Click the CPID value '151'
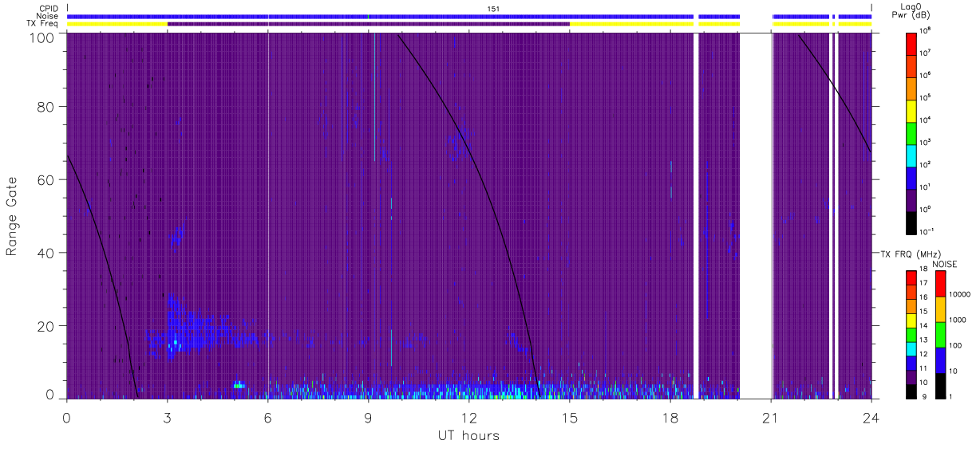Image resolution: width=980 pixels, height=452 pixels. 493,9
